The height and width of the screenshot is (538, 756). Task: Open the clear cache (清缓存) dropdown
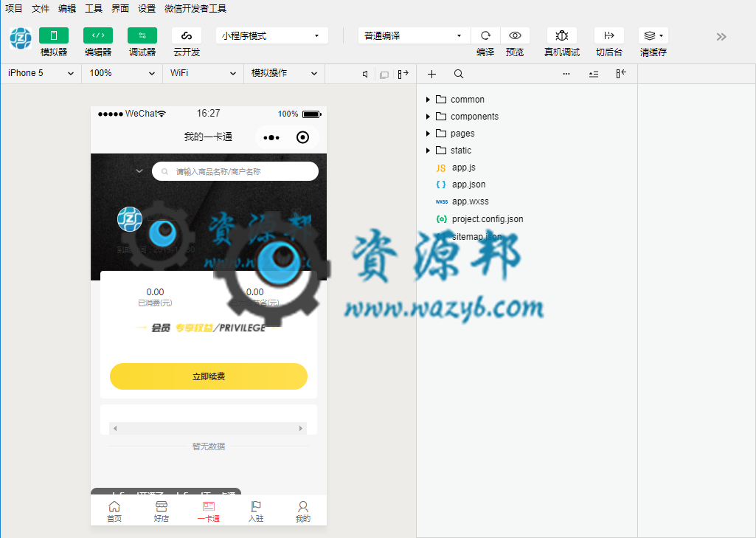click(653, 35)
